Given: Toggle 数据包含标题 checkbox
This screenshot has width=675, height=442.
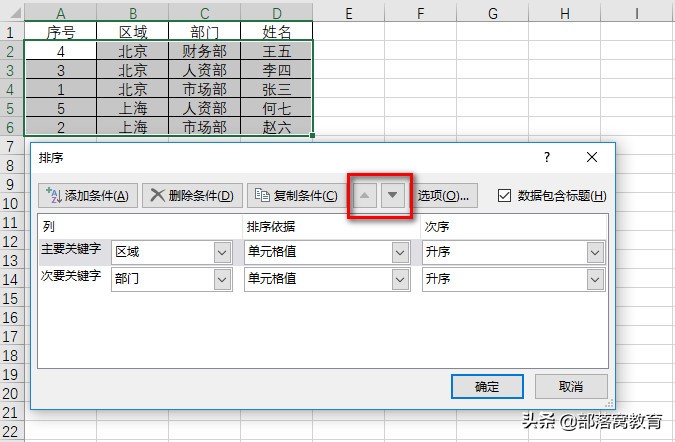Looking at the screenshot, I should [x=504, y=196].
